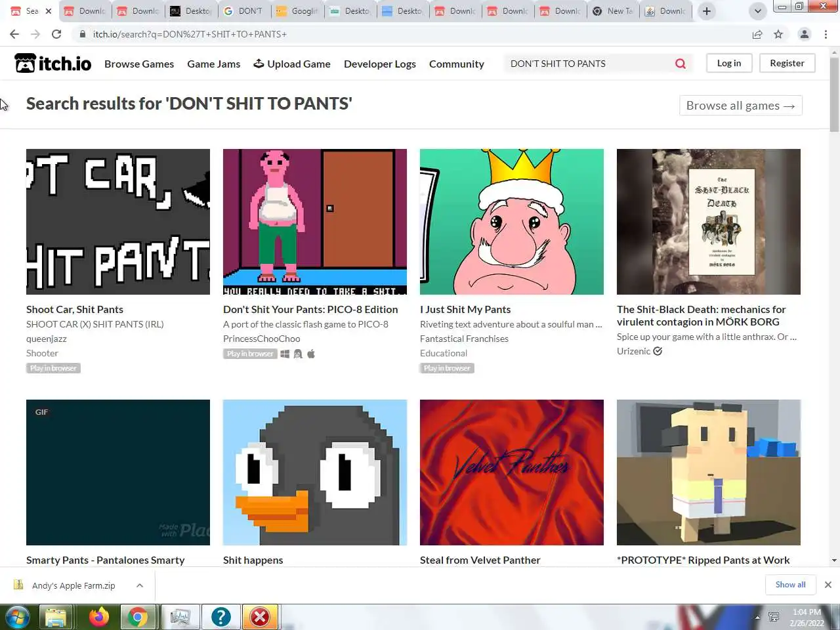Click the Log in button
840x630 pixels.
[728, 63]
